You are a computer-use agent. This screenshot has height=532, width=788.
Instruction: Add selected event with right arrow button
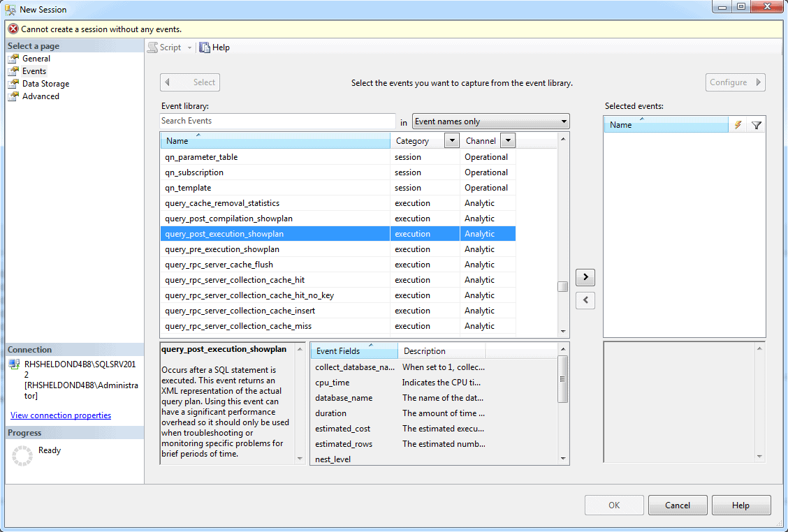[585, 277]
